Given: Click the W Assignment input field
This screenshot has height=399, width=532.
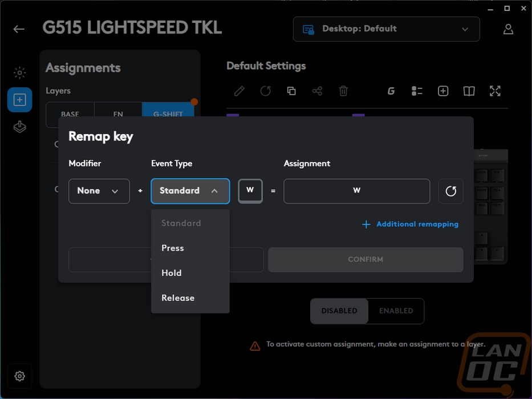Looking at the screenshot, I should (356, 191).
